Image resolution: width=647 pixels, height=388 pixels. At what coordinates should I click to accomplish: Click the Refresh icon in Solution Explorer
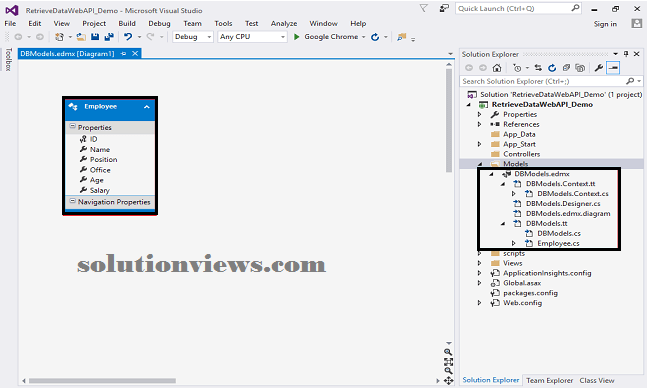(x=552, y=68)
